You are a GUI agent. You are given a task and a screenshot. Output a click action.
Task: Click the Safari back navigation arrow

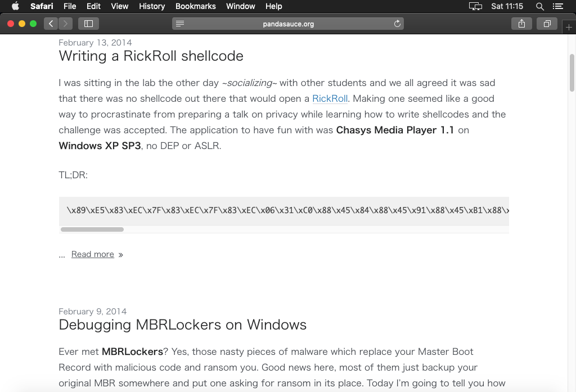(x=51, y=24)
